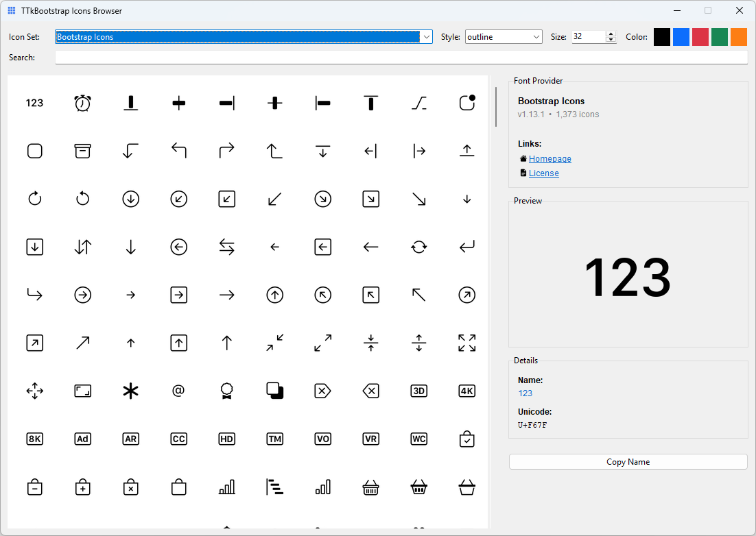Decrease icon size with down spinner arrow
The width and height of the screenshot is (756, 536).
(x=611, y=40)
